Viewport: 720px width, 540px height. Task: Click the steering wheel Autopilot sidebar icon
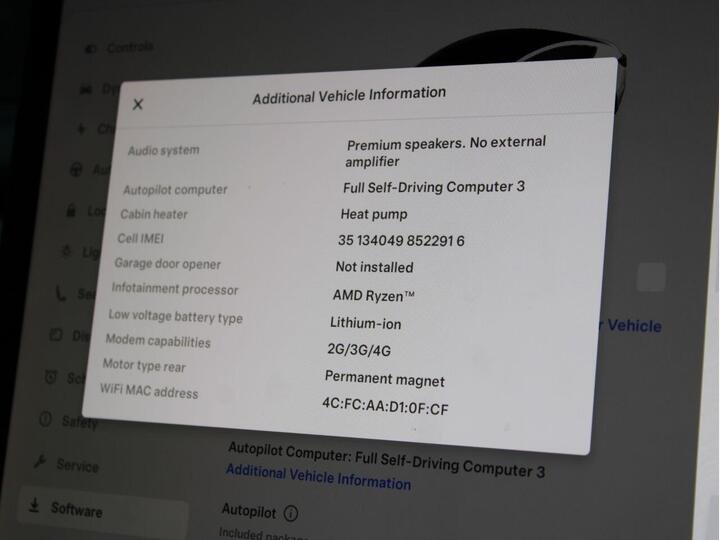pyautogui.click(x=76, y=170)
